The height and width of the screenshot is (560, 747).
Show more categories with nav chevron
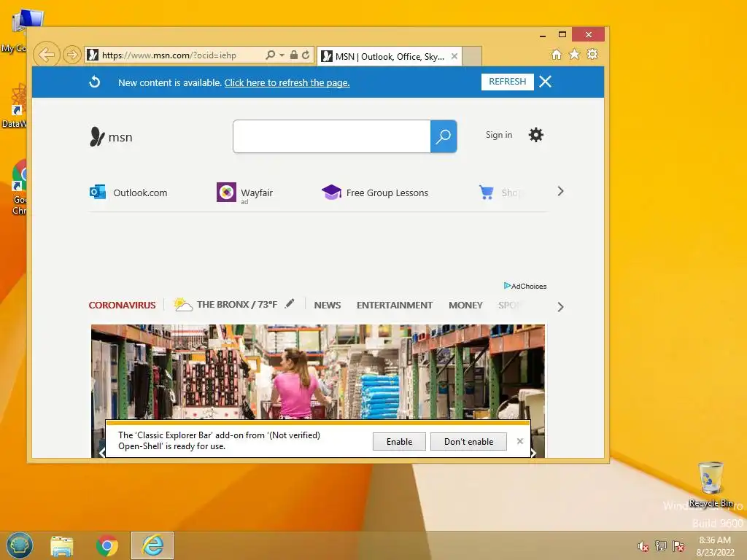click(x=560, y=307)
